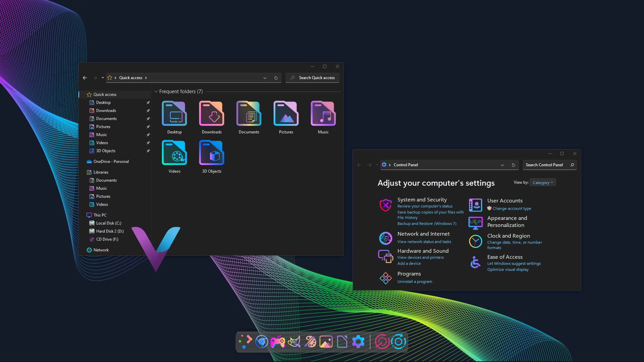Open the address bar history dropdown

(x=265, y=77)
